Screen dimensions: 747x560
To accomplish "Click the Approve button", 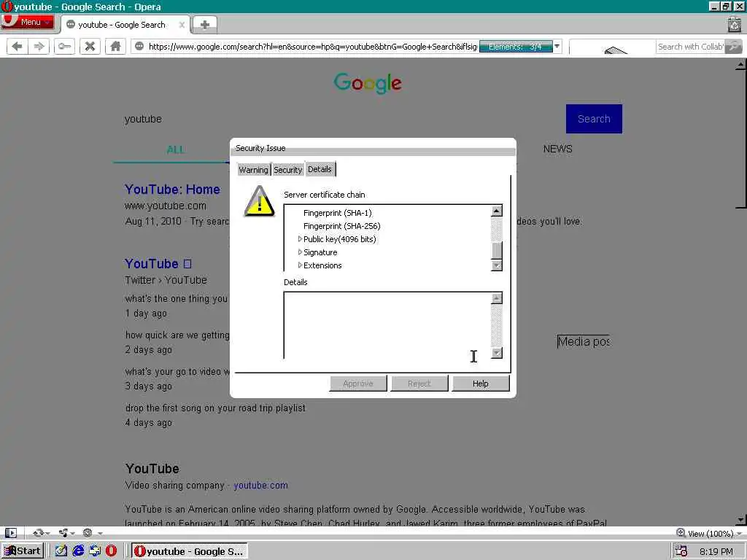I will (x=357, y=384).
